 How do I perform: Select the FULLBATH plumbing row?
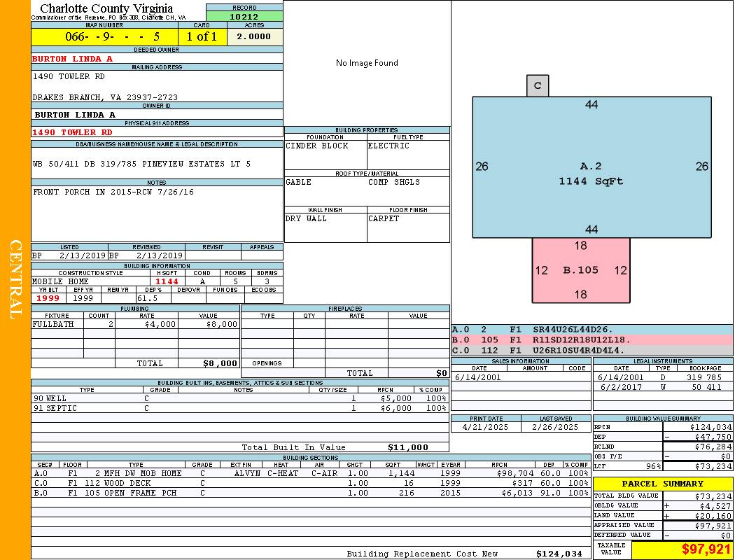point(135,324)
